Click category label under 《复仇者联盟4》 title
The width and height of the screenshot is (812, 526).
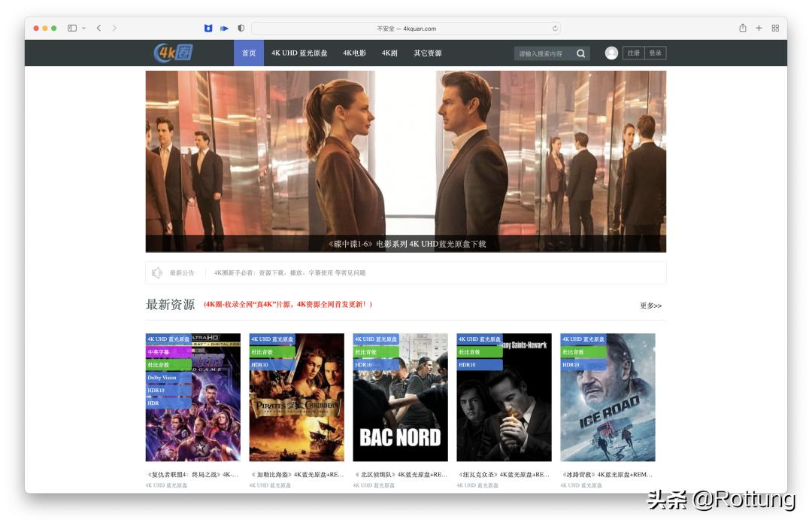pos(166,485)
